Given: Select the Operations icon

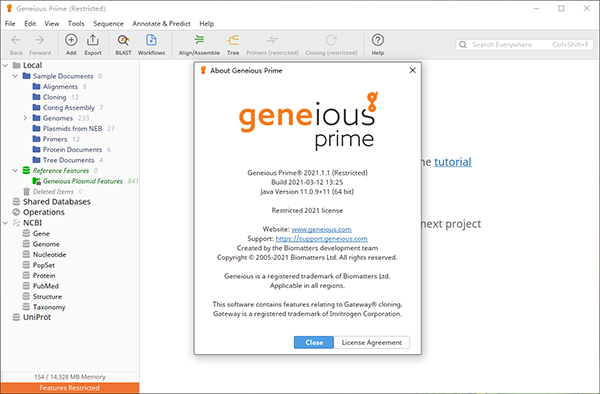Looking at the screenshot, I should pos(16,212).
